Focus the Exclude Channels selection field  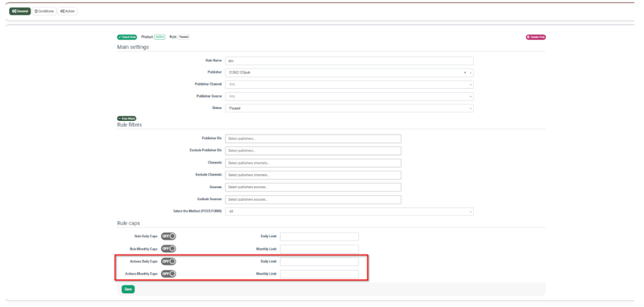pyautogui.click(x=313, y=175)
